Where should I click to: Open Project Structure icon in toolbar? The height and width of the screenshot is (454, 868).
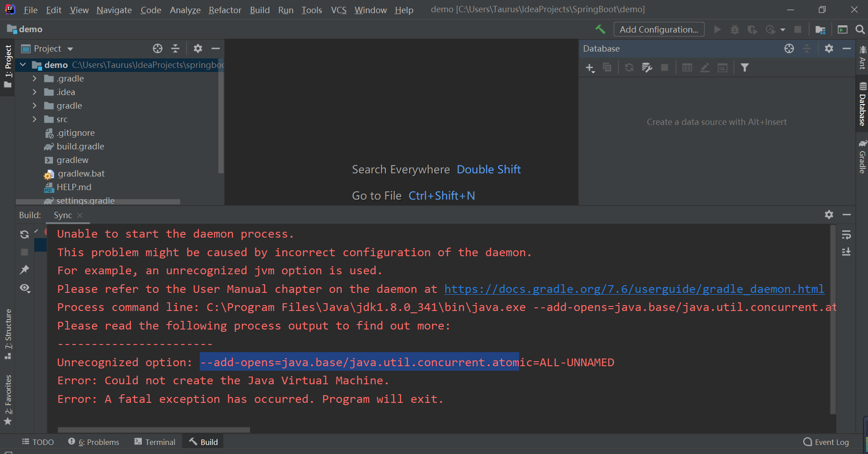pyautogui.click(x=820, y=29)
